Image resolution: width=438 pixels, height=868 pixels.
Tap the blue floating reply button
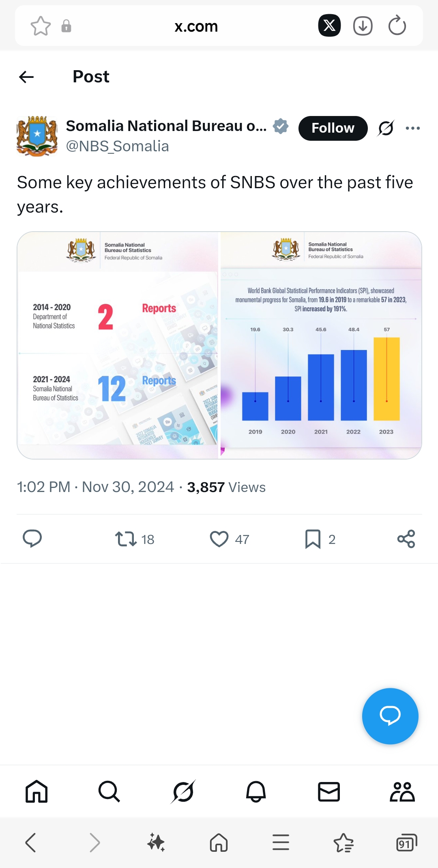point(390,716)
